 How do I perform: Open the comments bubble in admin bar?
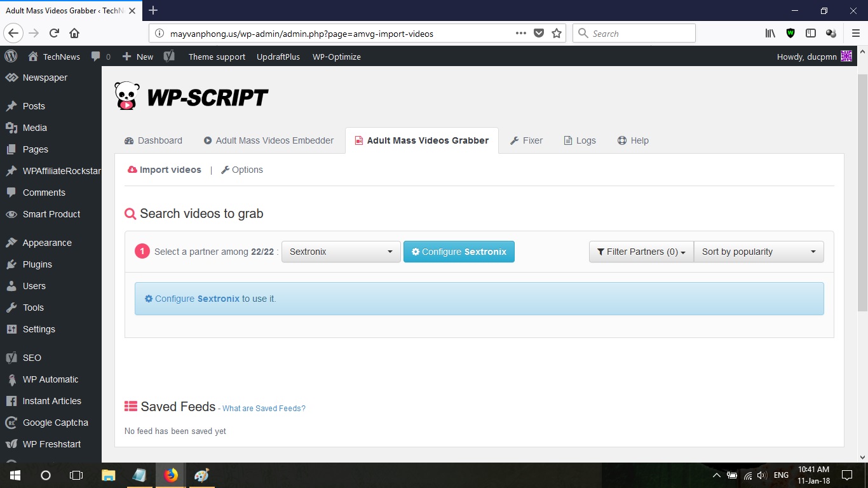point(100,57)
